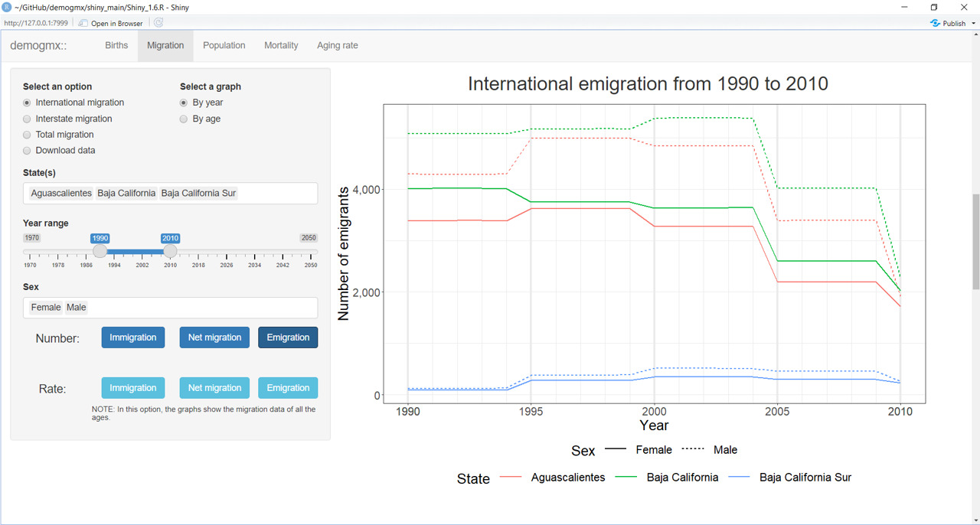
Task: Click the reload app icon
Action: point(158,23)
